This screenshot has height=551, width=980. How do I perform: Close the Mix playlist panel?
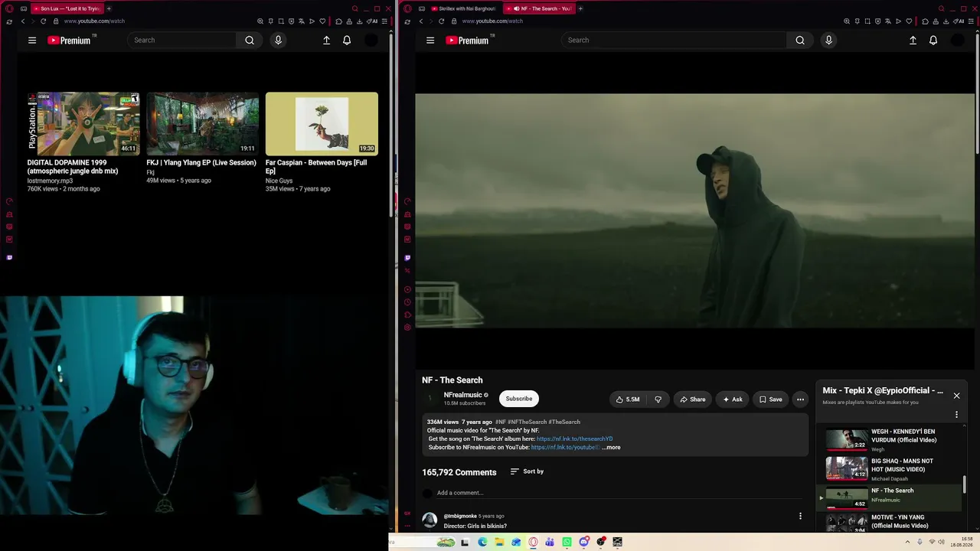click(x=956, y=396)
